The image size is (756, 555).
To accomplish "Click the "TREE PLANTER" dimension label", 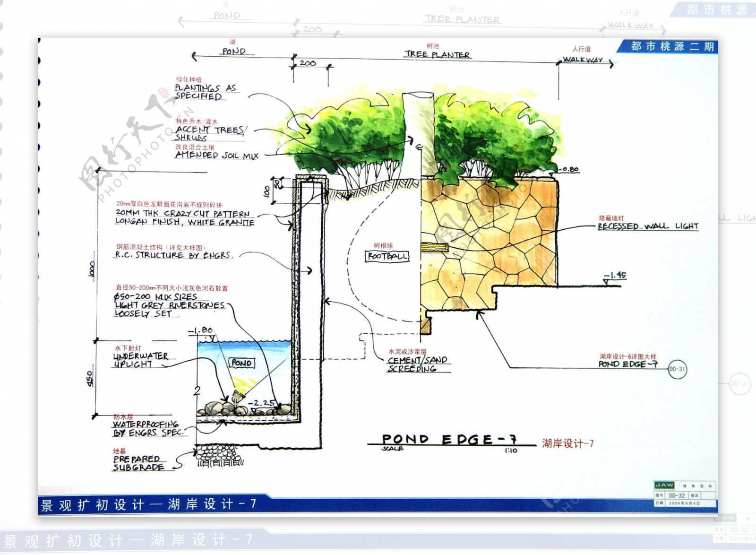I will pos(437,54).
